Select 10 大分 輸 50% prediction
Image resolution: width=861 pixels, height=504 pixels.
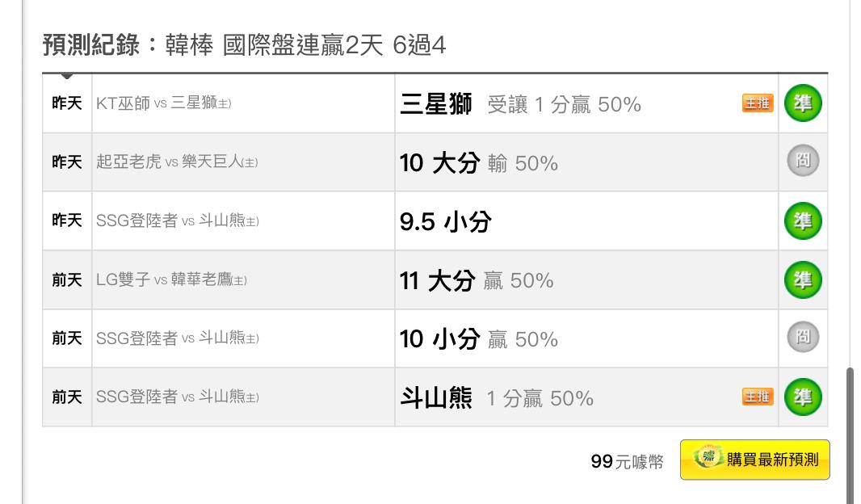pyautogui.click(x=479, y=163)
